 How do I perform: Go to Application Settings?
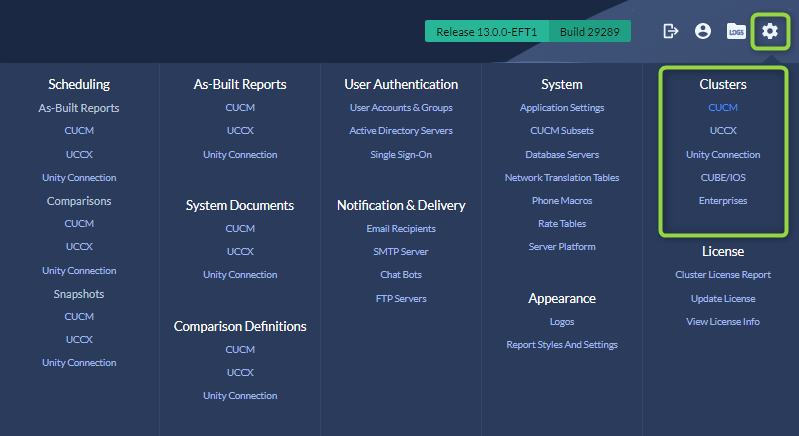click(562, 107)
